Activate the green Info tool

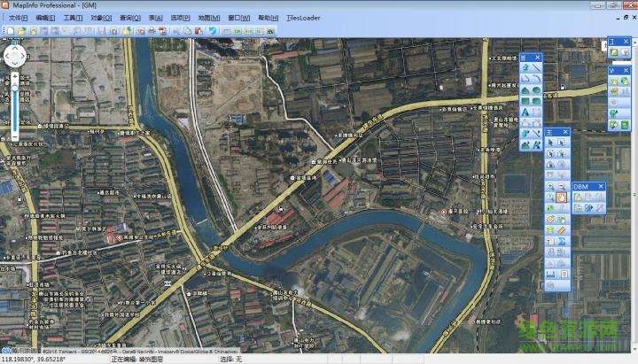click(550, 208)
